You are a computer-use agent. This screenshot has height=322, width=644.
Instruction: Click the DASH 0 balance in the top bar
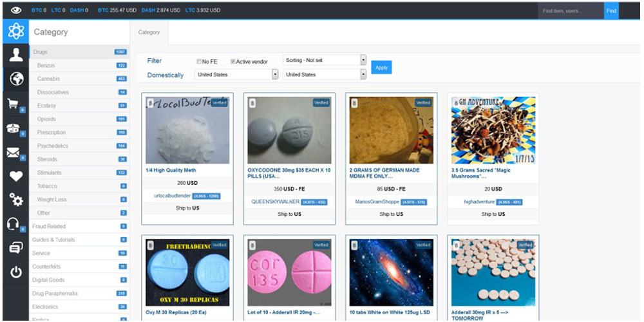tap(79, 10)
